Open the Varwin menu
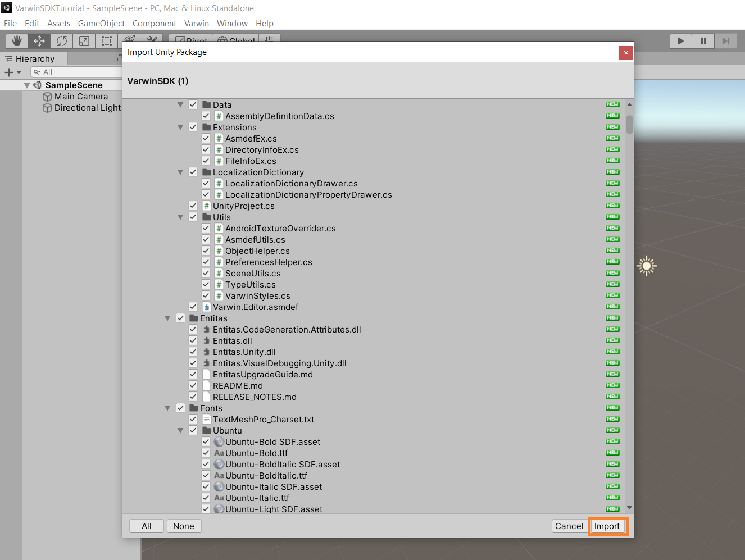The image size is (745, 560). (197, 24)
